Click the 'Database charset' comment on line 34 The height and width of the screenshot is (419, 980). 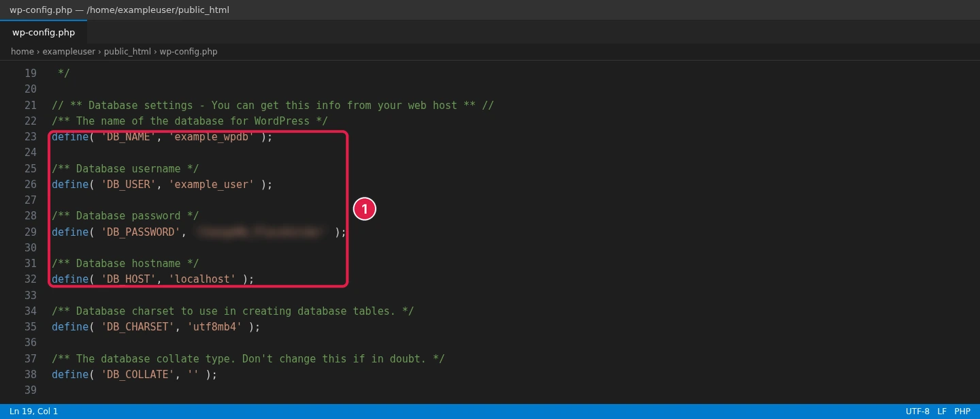(x=233, y=311)
